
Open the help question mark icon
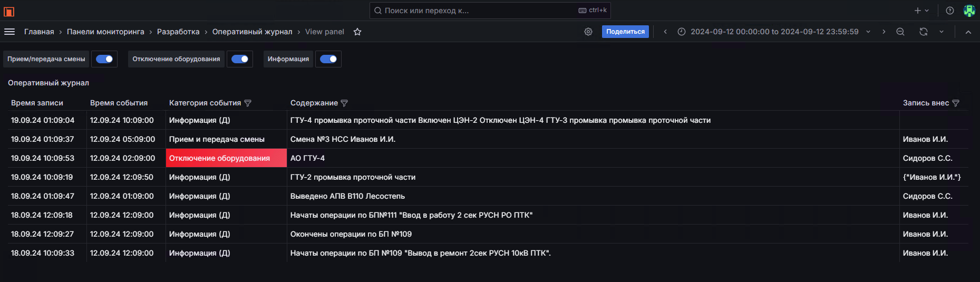click(950, 11)
